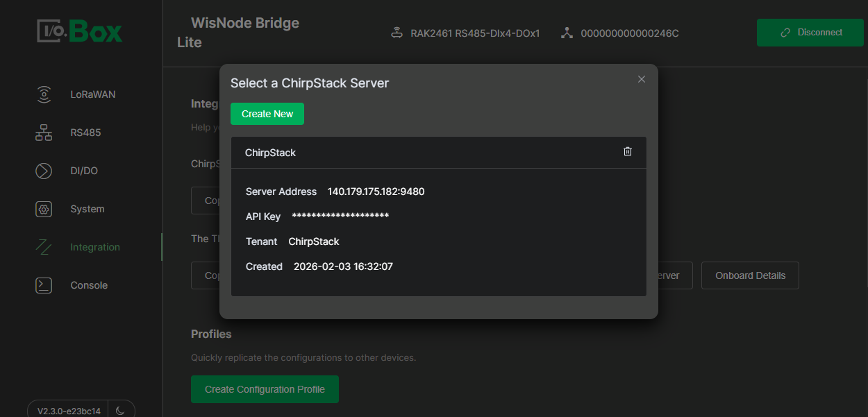868x417 pixels.
Task: Toggle dark mode with the moon icon
Action: 122,409
